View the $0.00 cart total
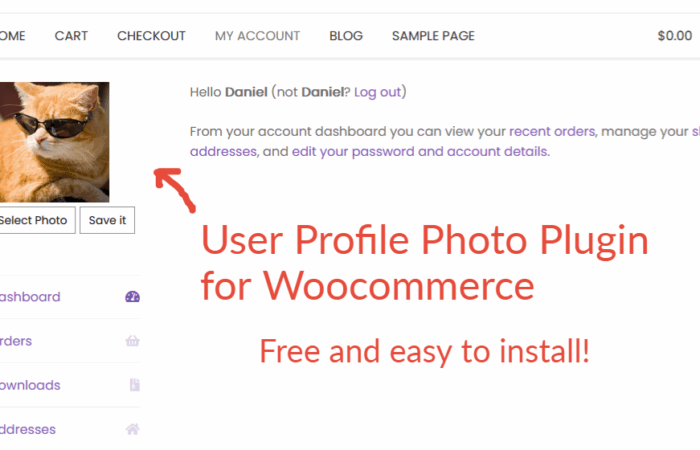700x450 pixels. point(674,36)
